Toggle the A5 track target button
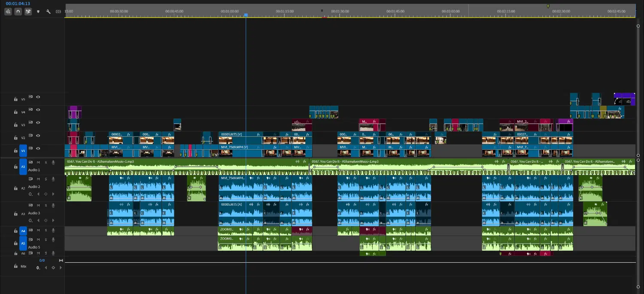The image size is (644, 294). pos(23,243)
